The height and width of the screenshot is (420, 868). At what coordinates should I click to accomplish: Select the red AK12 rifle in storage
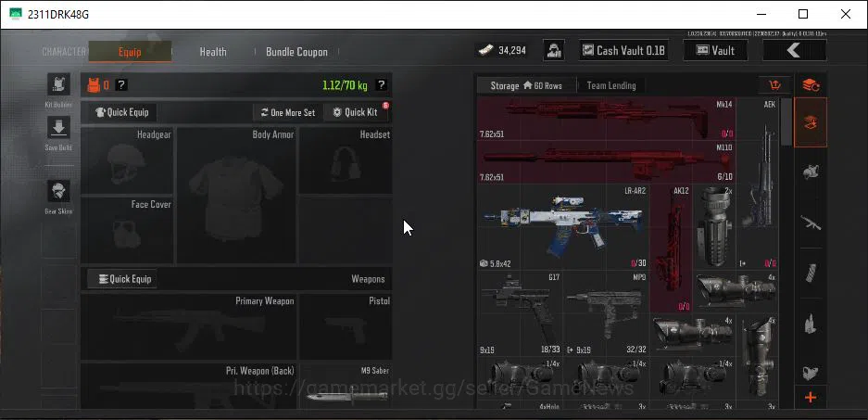[x=671, y=248]
